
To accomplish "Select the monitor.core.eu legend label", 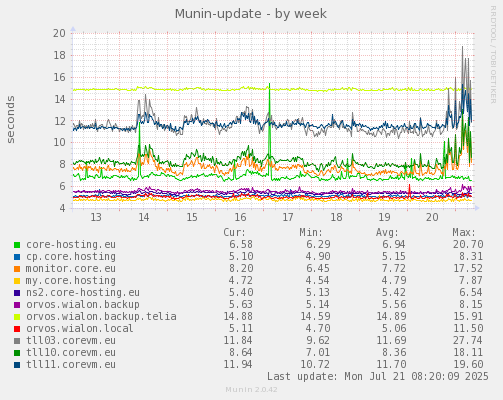I will 71,269.
